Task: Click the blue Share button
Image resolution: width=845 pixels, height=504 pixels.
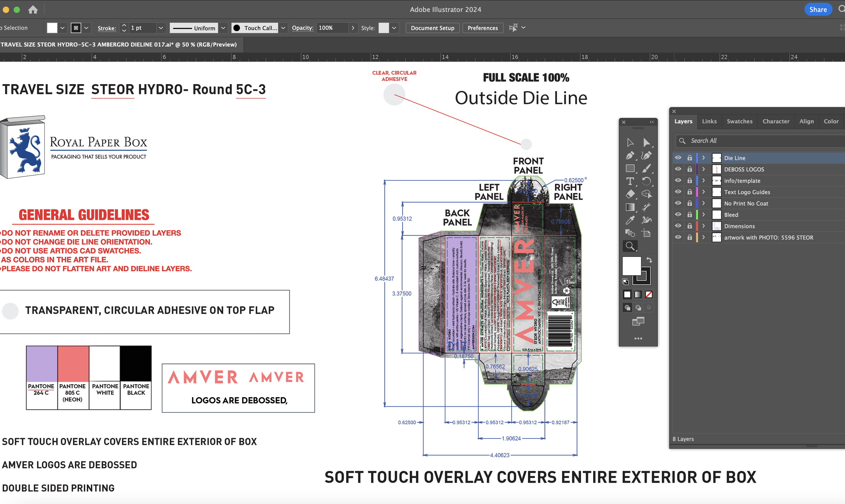Action: click(x=818, y=9)
